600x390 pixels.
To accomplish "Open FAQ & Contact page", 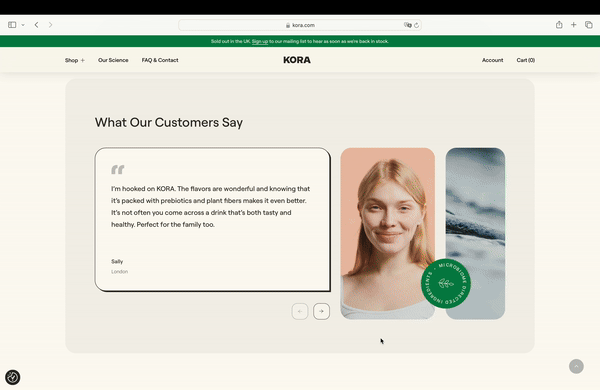I will tap(160, 60).
